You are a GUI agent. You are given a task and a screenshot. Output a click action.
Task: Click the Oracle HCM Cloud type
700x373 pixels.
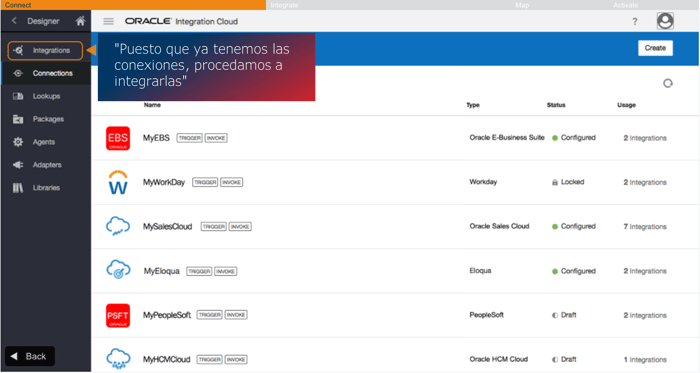click(x=499, y=359)
